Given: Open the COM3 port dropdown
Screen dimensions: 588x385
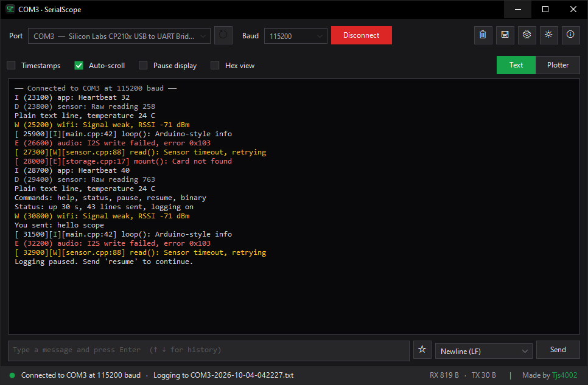Looking at the screenshot, I should [x=119, y=36].
